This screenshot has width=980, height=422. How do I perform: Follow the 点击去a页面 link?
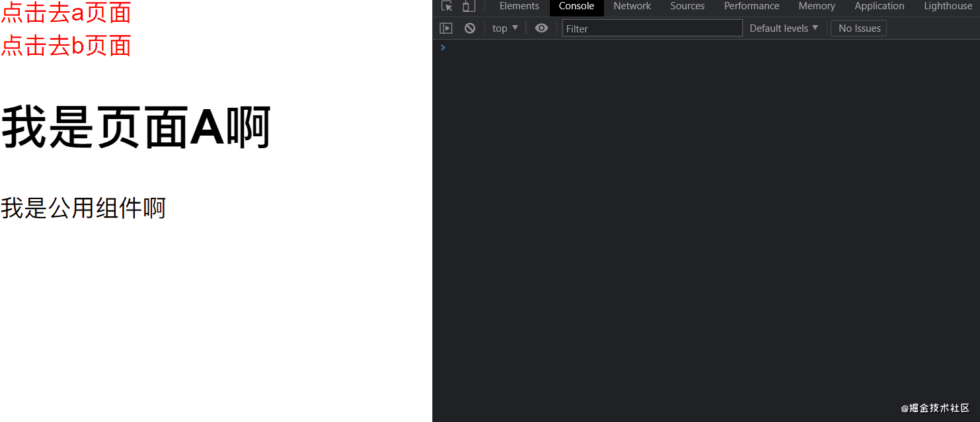[x=66, y=12]
